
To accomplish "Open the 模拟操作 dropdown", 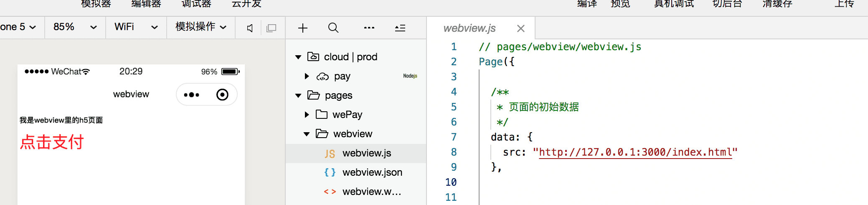I will (x=201, y=27).
